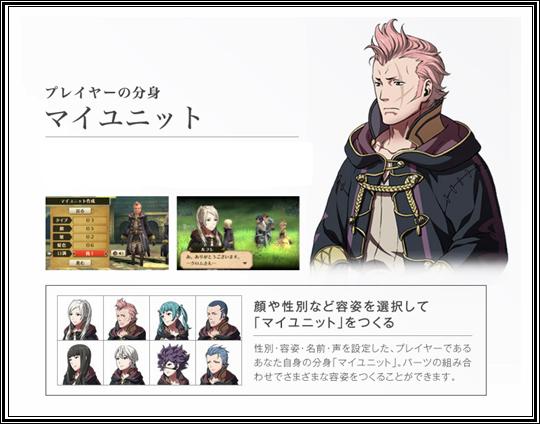Click the bottom button in creation menu
The height and width of the screenshot is (424, 540).
[x=80, y=263]
